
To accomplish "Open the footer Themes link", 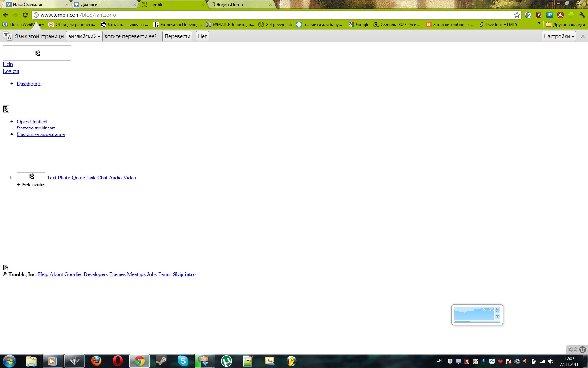I will 117,274.
